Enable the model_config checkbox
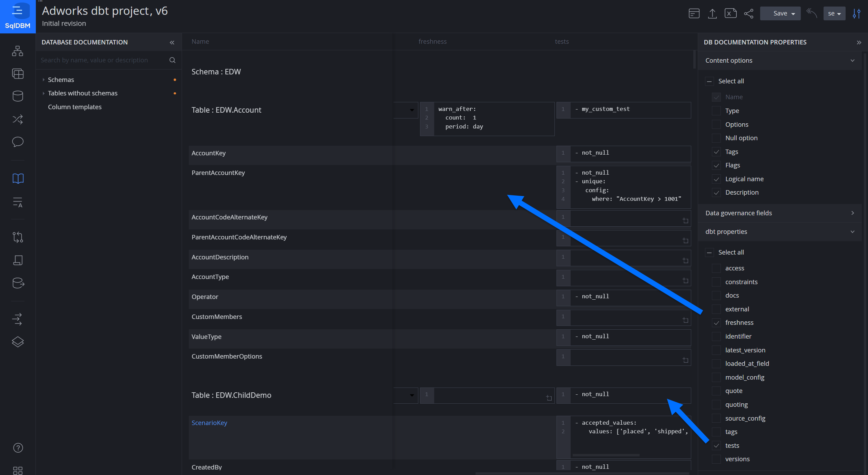Viewport: 868px width, 475px height. click(x=716, y=377)
